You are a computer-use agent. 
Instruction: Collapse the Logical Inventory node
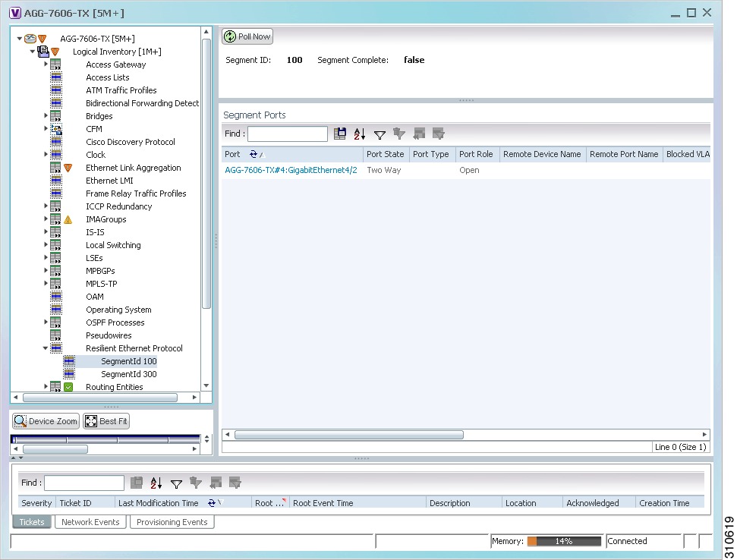(33, 51)
